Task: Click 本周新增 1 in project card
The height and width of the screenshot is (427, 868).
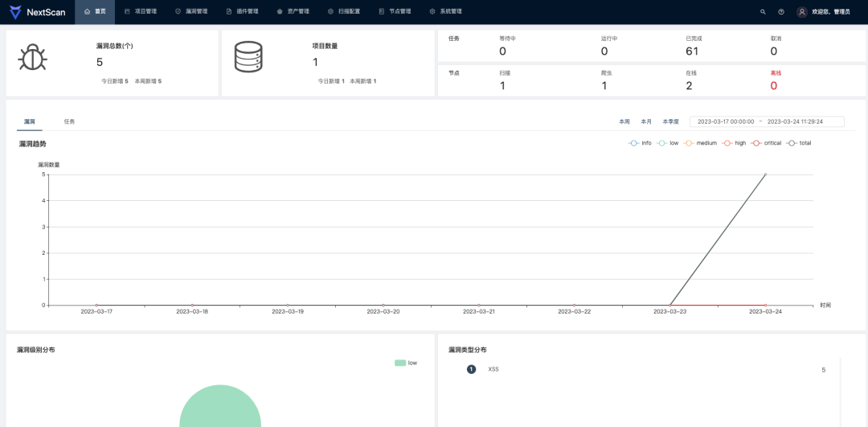Action: coord(363,81)
